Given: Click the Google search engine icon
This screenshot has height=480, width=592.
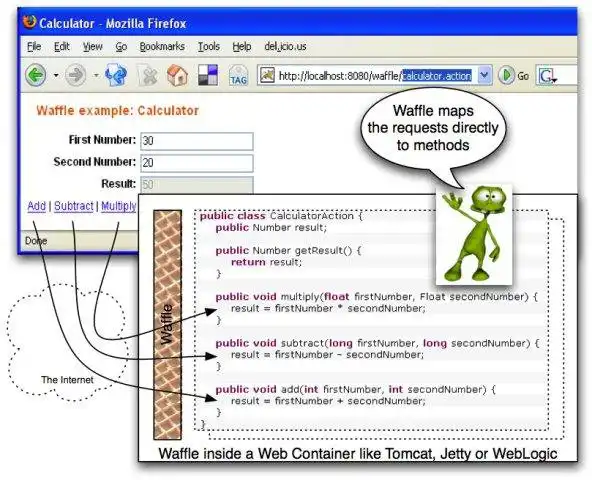Looking at the screenshot, I should pos(547,76).
